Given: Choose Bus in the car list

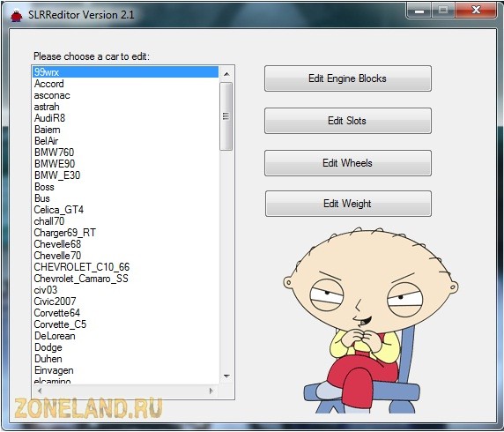Looking at the screenshot, I should point(125,198).
